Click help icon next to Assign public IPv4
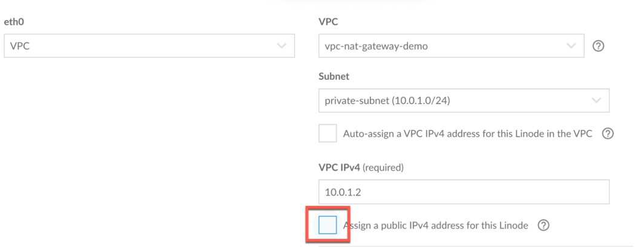This screenshot has width=644, height=247. pos(543,226)
